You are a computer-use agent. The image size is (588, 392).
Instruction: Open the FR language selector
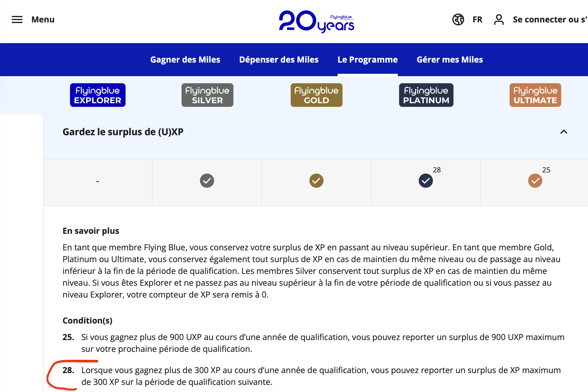[x=477, y=19]
